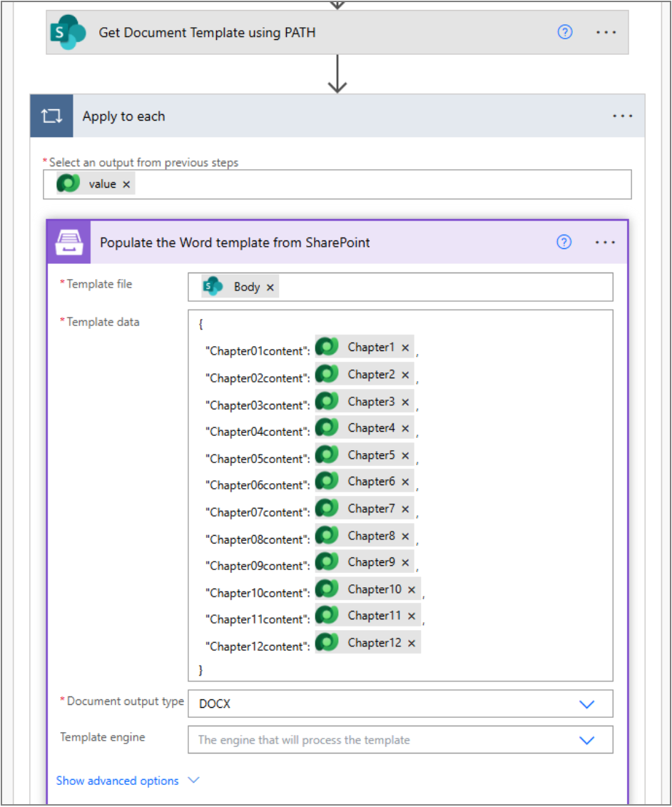672x807 pixels.
Task: Click the "Chapter07content": key text
Action: tap(258, 512)
